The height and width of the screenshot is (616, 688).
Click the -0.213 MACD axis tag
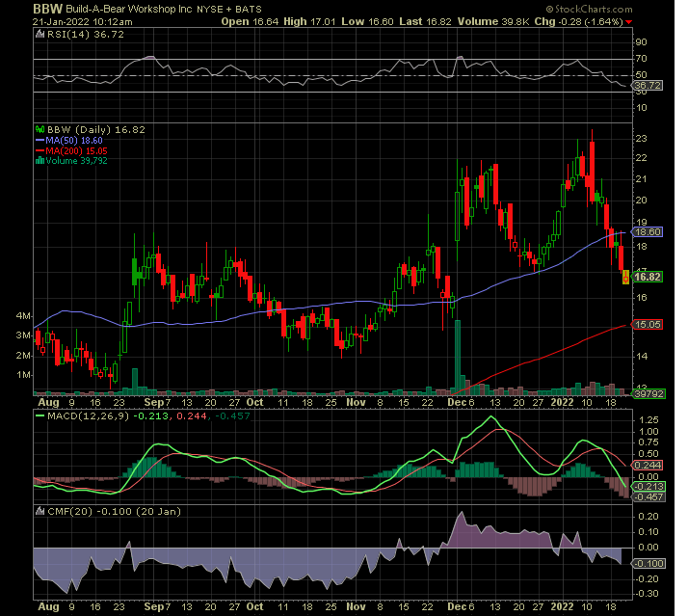(x=648, y=487)
